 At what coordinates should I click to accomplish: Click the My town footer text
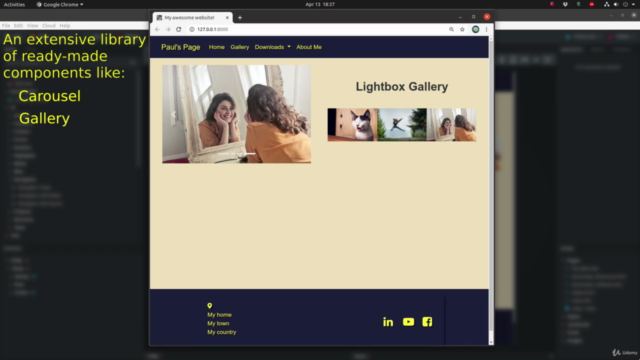(218, 323)
